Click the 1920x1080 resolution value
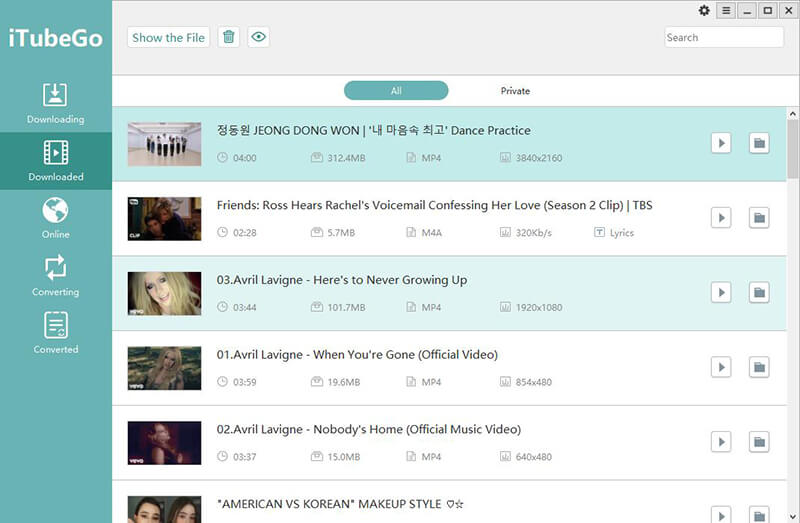 tap(539, 308)
